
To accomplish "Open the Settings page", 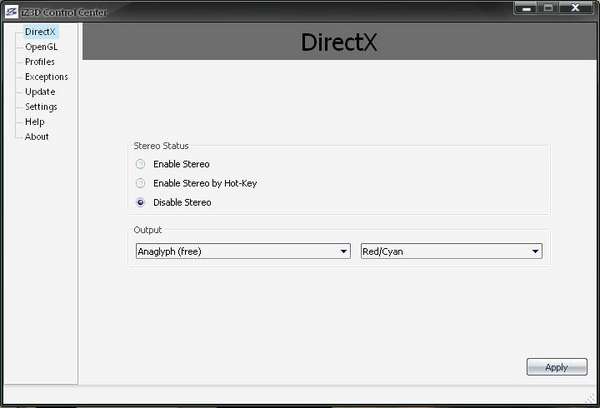I will pyautogui.click(x=41, y=107).
